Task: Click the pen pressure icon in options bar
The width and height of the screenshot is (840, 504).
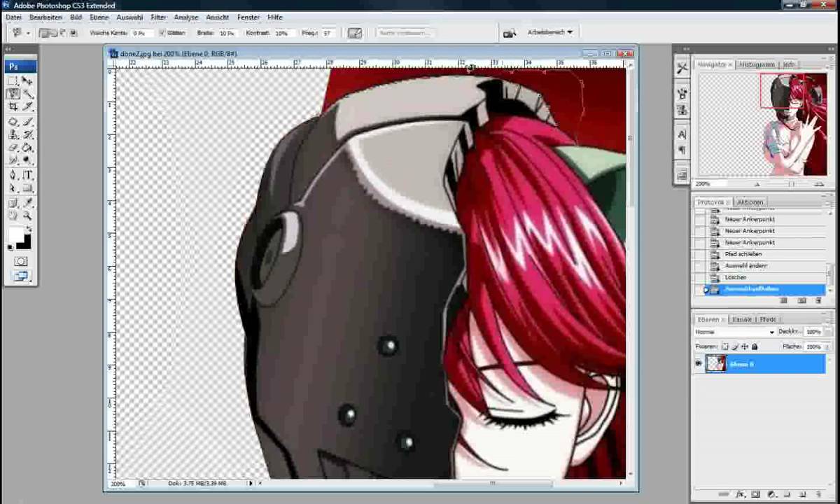Action: pyautogui.click(x=355, y=33)
